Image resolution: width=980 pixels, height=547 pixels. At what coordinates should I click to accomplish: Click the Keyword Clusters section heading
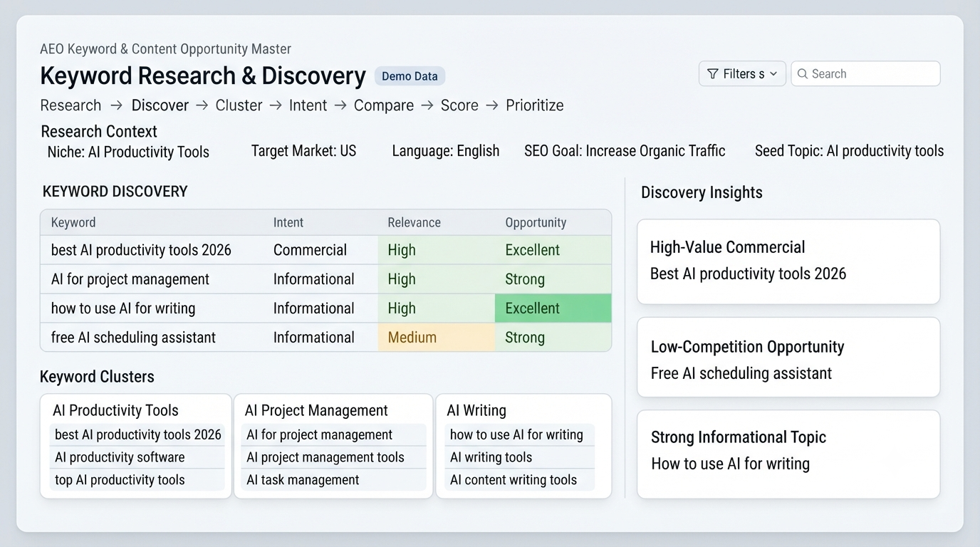(x=97, y=377)
